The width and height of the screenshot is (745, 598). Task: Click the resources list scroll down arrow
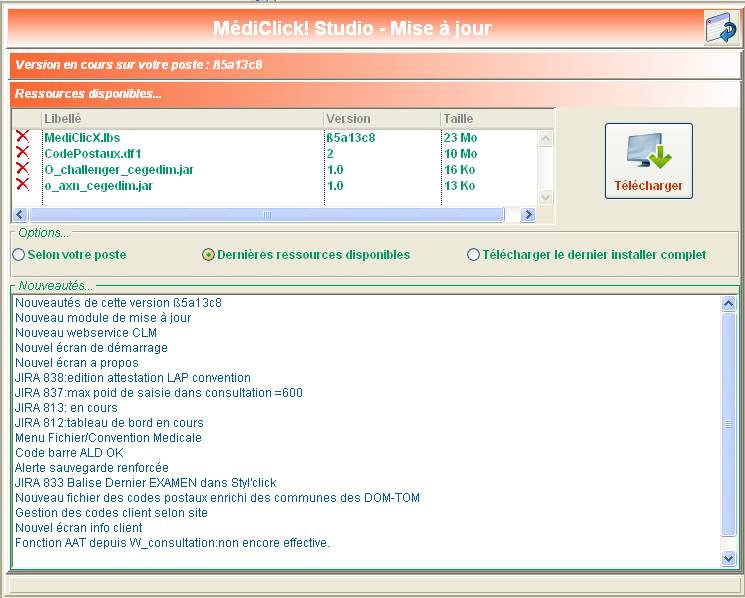tap(545, 197)
